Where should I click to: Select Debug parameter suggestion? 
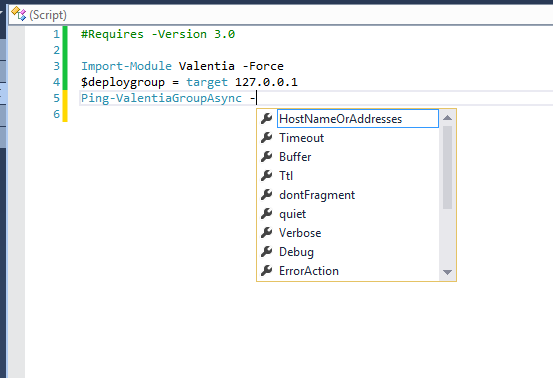[296, 252]
